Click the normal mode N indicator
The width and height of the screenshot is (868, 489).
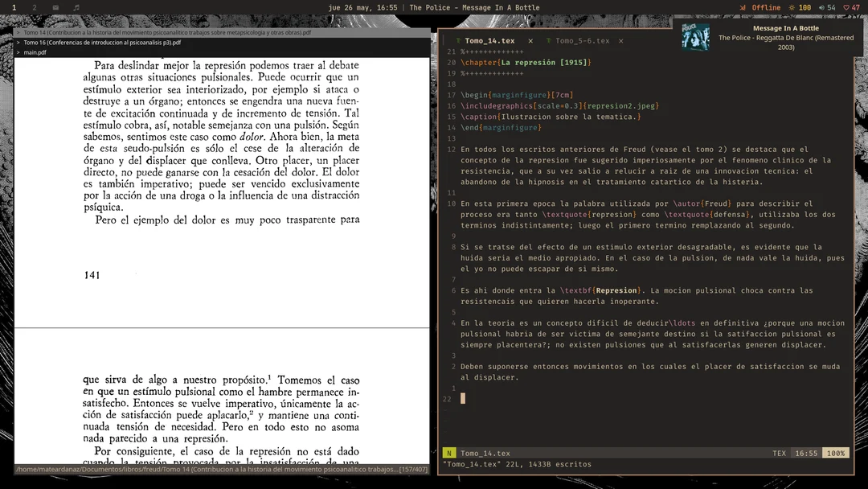tap(448, 453)
